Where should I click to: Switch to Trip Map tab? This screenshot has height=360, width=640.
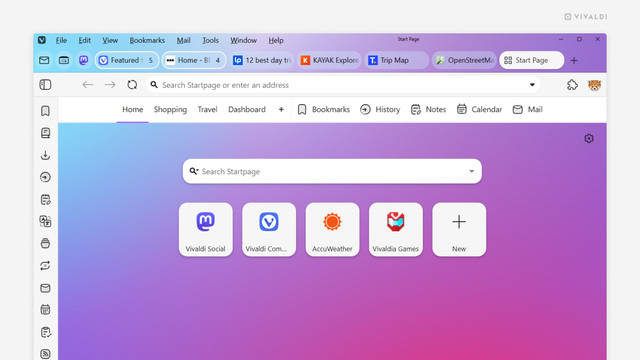click(x=397, y=60)
